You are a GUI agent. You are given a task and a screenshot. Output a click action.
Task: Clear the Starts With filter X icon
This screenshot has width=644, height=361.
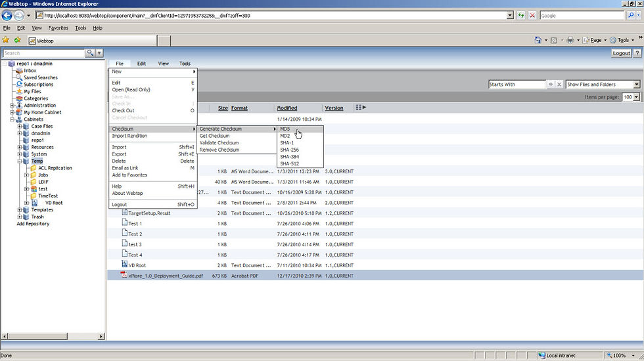pos(559,84)
